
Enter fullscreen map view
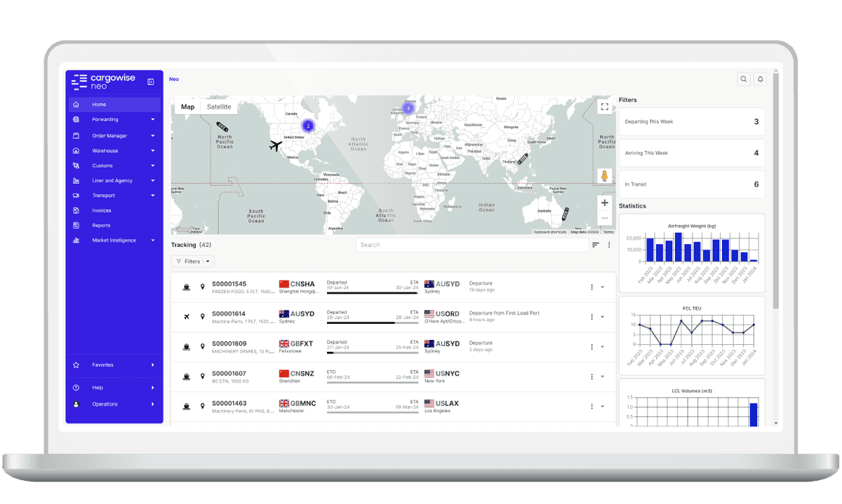coord(604,107)
